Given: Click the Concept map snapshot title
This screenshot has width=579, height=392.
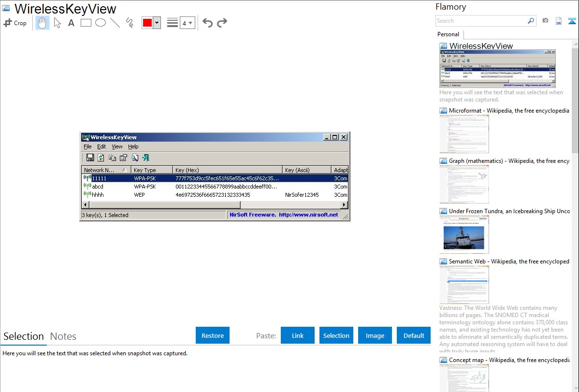Looking at the screenshot, I should click(x=509, y=360).
